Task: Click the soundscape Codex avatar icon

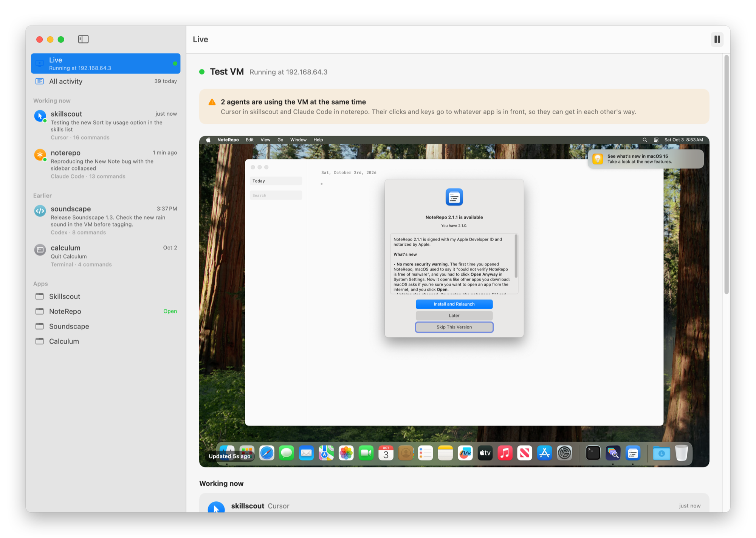Action: [x=40, y=211]
